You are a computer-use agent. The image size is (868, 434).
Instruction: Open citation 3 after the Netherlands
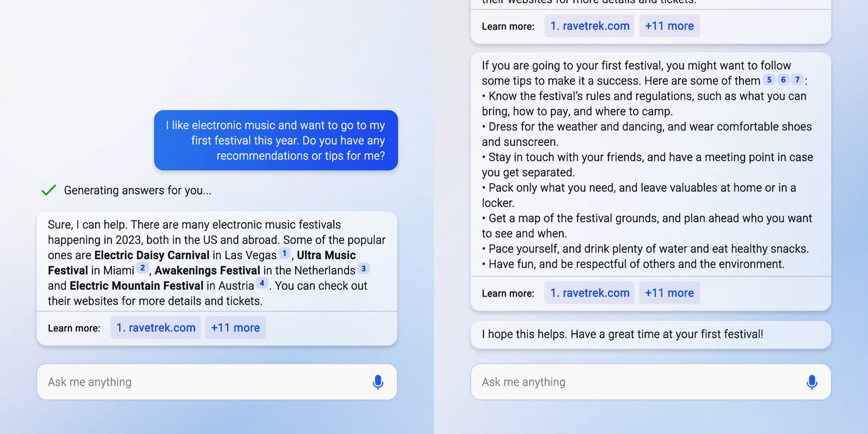pyautogui.click(x=363, y=269)
